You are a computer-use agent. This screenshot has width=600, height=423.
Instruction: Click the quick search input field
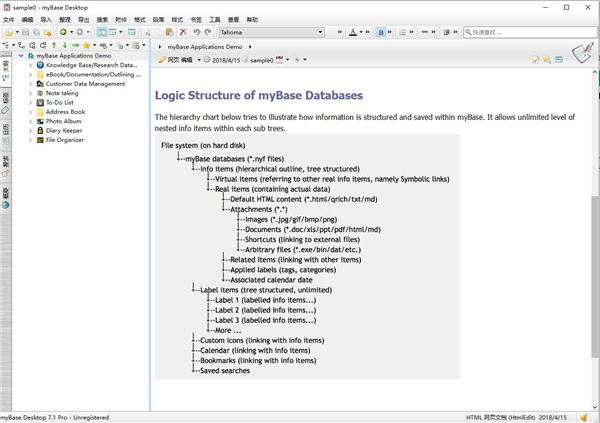(525, 32)
